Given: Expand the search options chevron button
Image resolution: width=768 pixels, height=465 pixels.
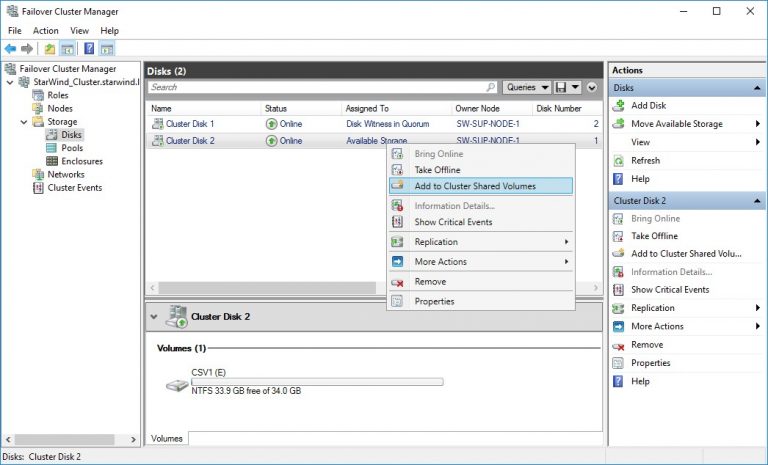Looking at the screenshot, I should click(592, 88).
